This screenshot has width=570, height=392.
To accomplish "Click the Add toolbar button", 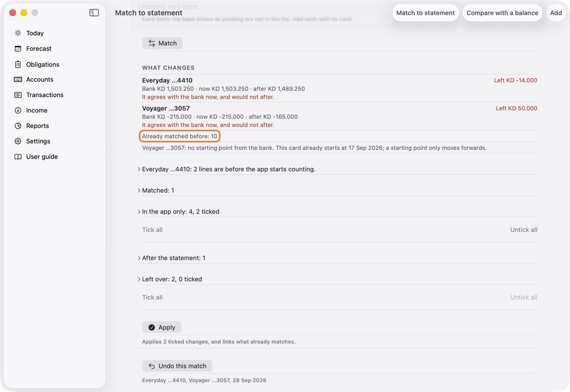I will point(556,13).
